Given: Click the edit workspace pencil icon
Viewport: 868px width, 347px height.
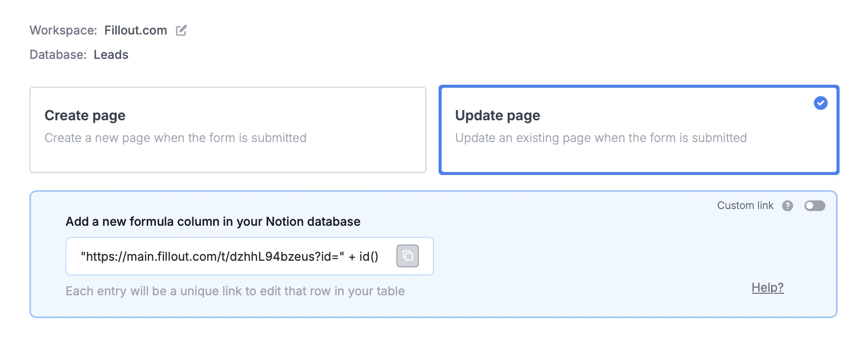Looking at the screenshot, I should [181, 30].
